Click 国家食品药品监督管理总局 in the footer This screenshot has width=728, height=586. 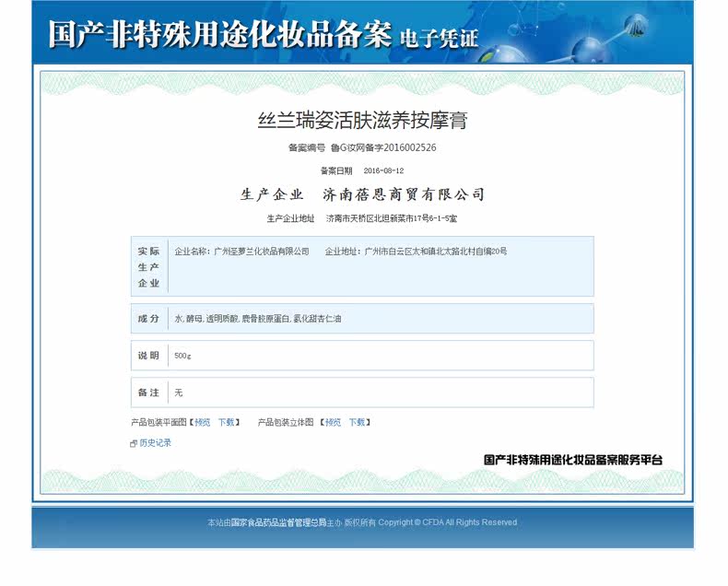click(x=278, y=522)
